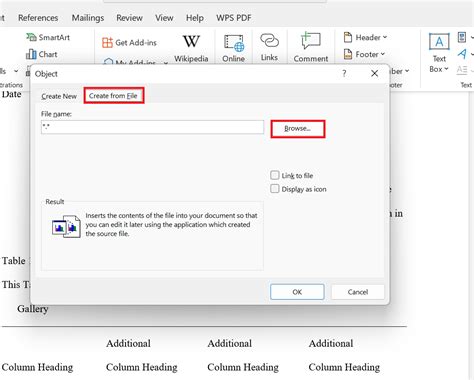The width and height of the screenshot is (474, 380).
Task: Insert a new Comment
Action: 311,47
